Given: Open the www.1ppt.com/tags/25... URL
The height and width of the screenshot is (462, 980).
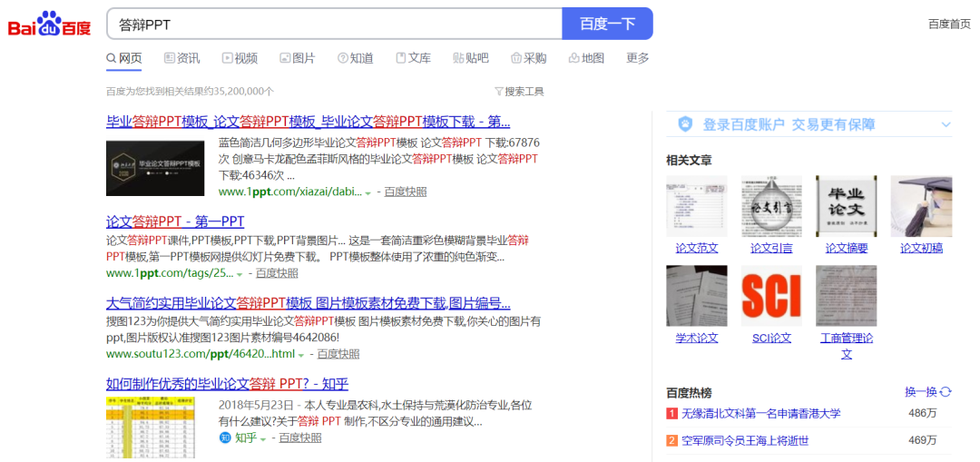Looking at the screenshot, I should click(x=170, y=273).
